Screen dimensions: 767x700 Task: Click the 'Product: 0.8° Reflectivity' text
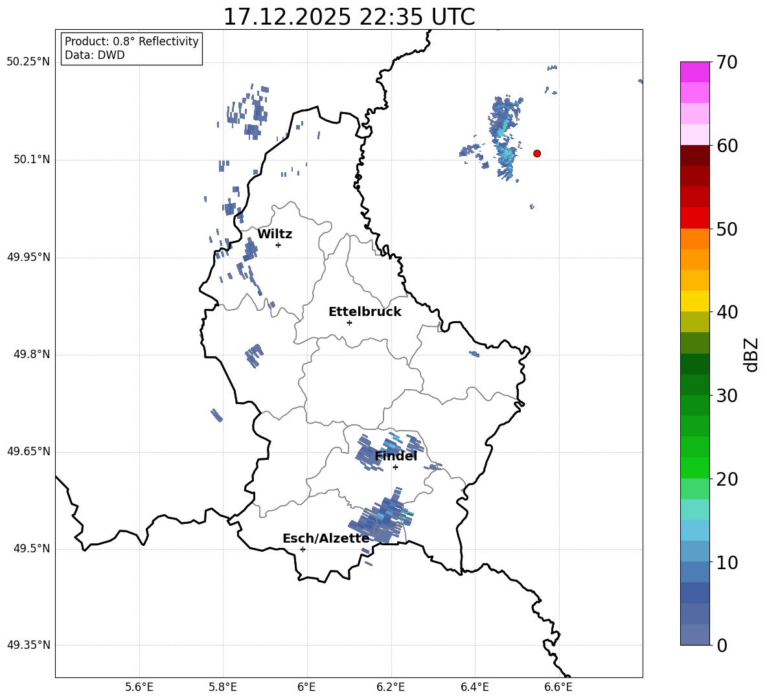(132, 41)
